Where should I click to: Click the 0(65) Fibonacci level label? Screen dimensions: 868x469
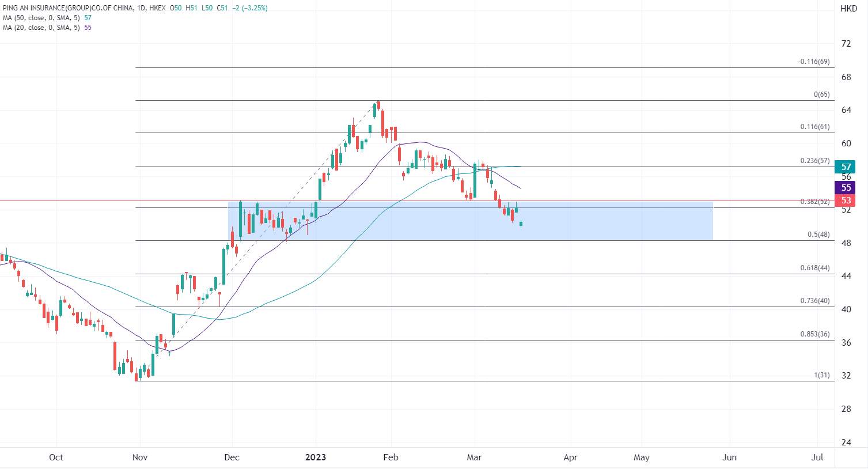tap(821, 94)
